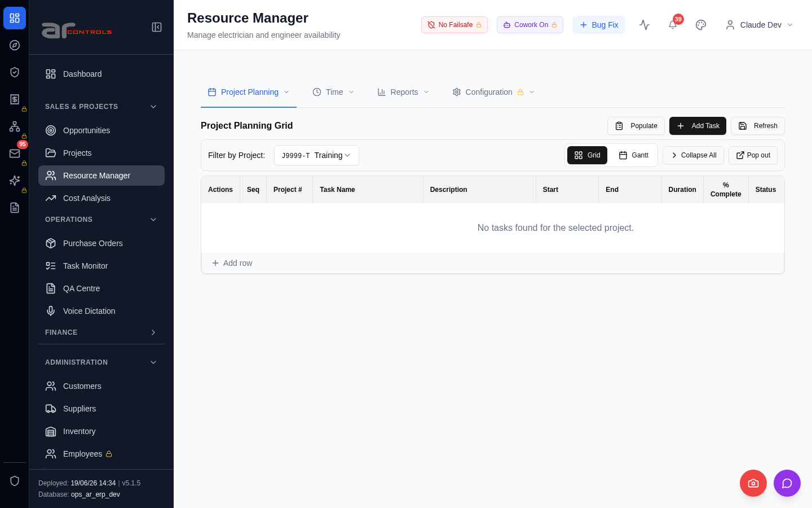Switch to Gantt view
This screenshot has height=508, width=812.
[x=633, y=155]
